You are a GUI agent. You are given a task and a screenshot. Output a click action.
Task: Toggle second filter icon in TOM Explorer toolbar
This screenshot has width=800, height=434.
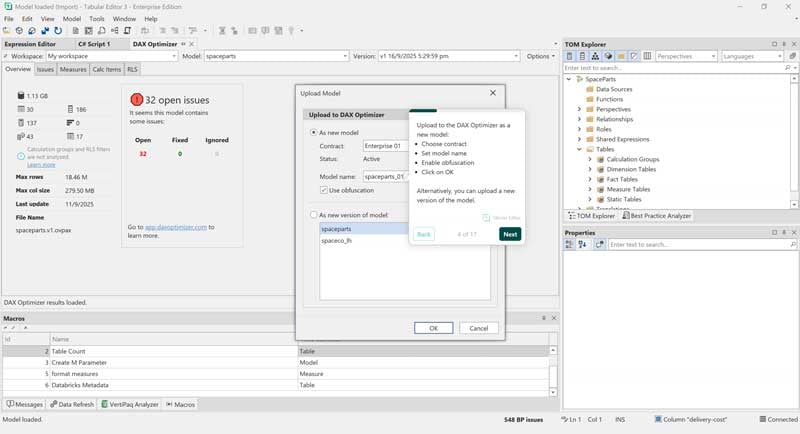click(582, 56)
